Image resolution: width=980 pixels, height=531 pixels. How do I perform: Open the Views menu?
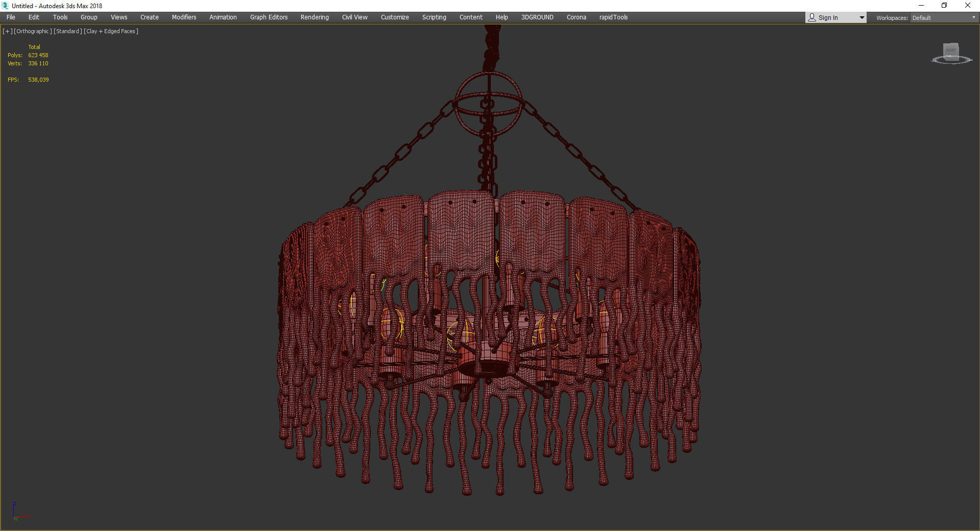[x=119, y=17]
